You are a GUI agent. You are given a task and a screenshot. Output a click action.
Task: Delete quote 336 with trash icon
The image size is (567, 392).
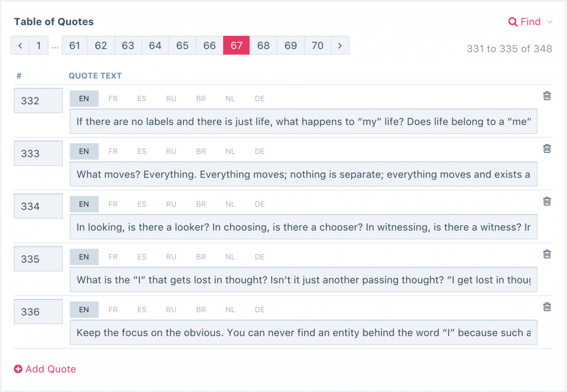[547, 307]
